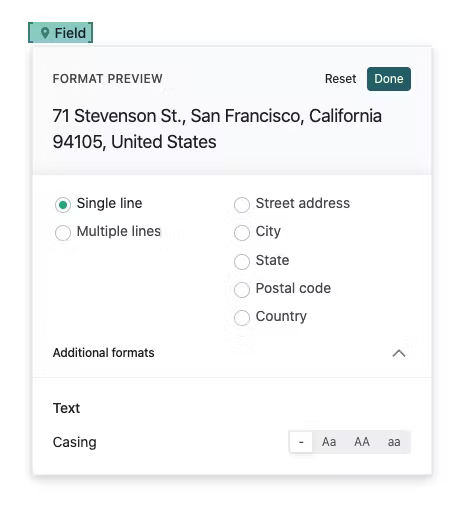
Task: Click the Done button
Action: pos(389,79)
